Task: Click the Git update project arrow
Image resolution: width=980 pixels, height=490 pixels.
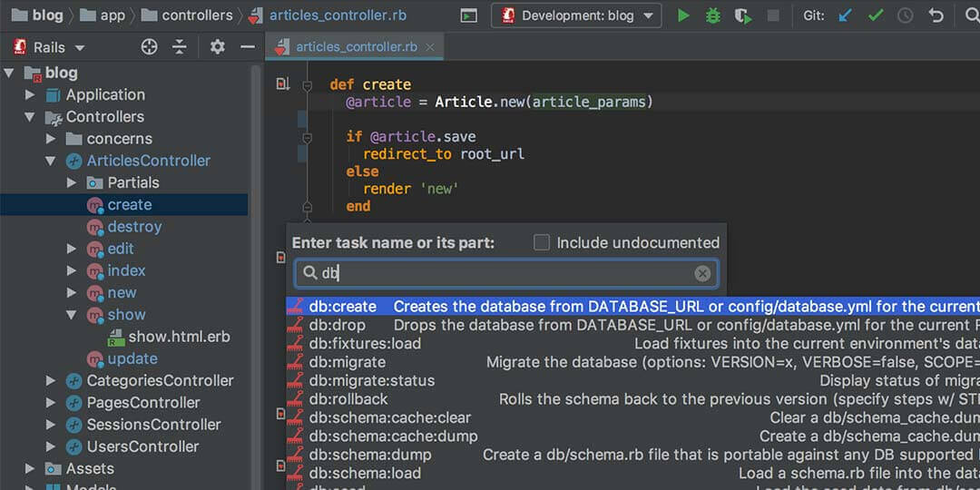Action: coord(846,15)
